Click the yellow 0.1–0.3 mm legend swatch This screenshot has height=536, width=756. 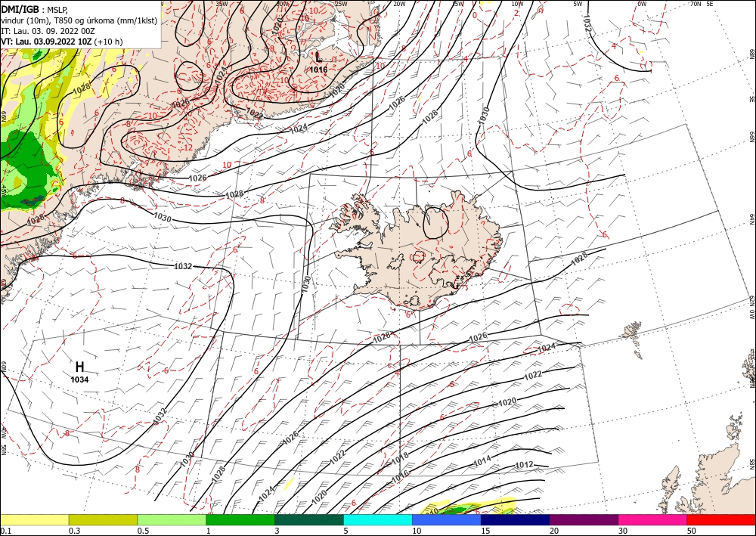[x=34, y=519]
